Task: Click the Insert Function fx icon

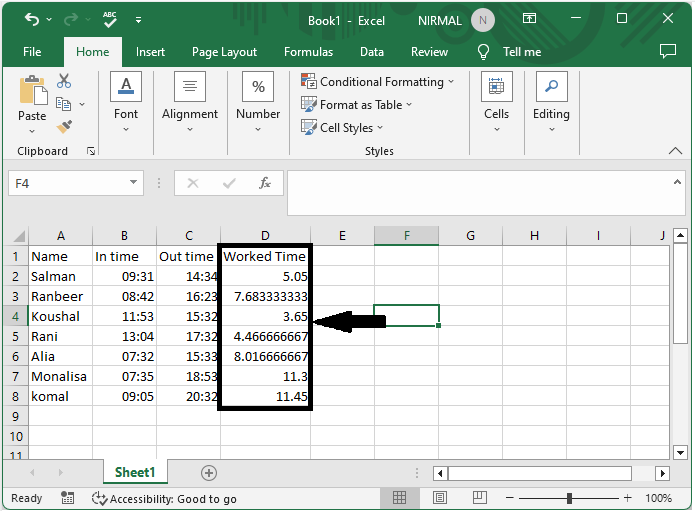Action: [265, 184]
